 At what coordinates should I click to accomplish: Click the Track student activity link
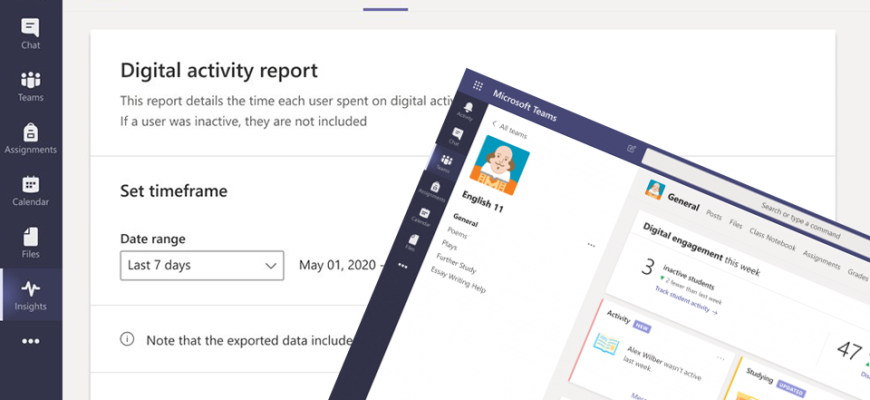[686, 310]
